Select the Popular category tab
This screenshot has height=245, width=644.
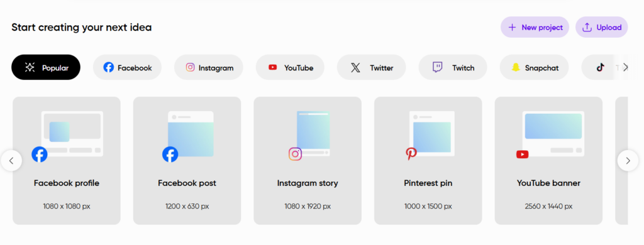tap(46, 67)
